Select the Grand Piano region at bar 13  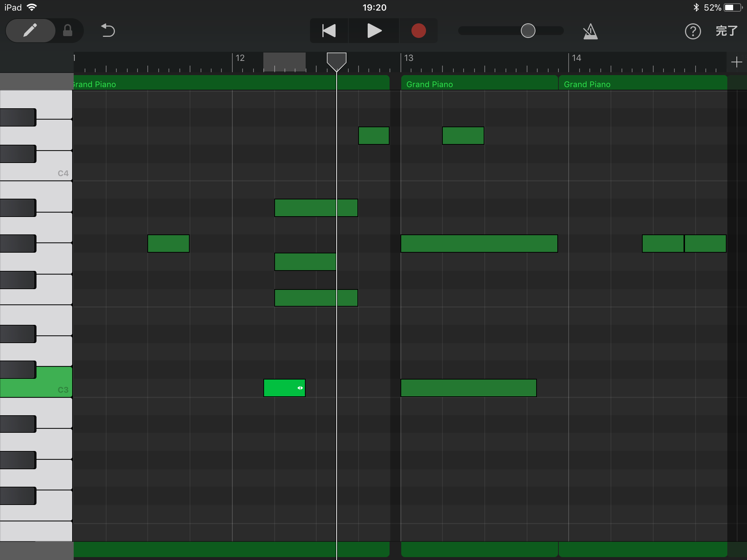point(479,83)
